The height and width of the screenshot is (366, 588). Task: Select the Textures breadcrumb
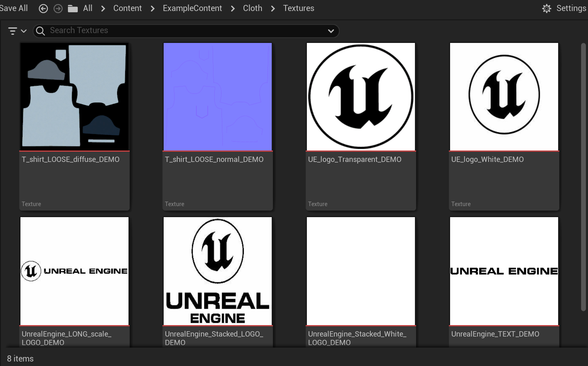point(299,8)
